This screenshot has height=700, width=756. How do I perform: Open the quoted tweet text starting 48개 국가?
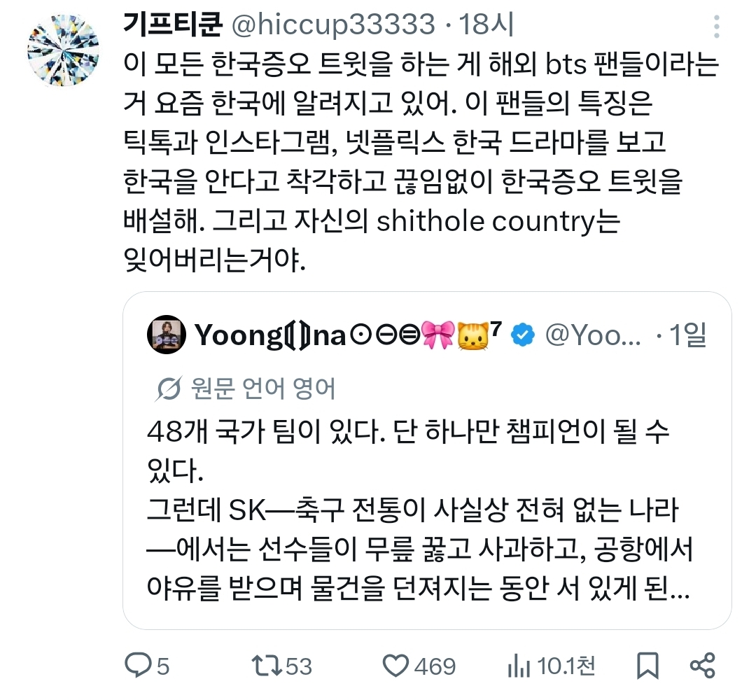click(x=419, y=510)
